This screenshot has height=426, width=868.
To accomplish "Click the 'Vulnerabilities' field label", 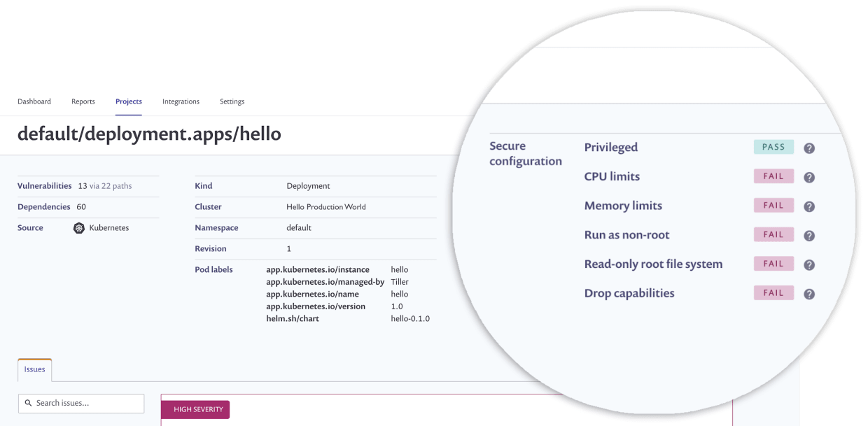I will coord(45,186).
